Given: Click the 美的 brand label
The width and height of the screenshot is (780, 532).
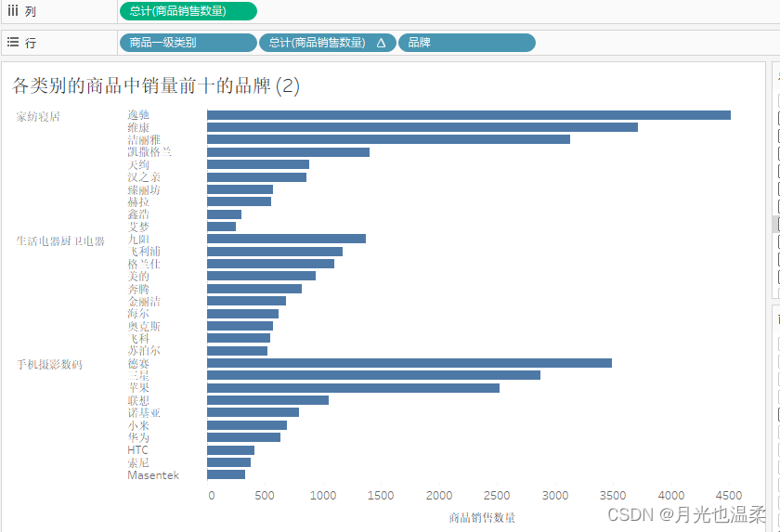Looking at the screenshot, I should pyautogui.click(x=138, y=277).
